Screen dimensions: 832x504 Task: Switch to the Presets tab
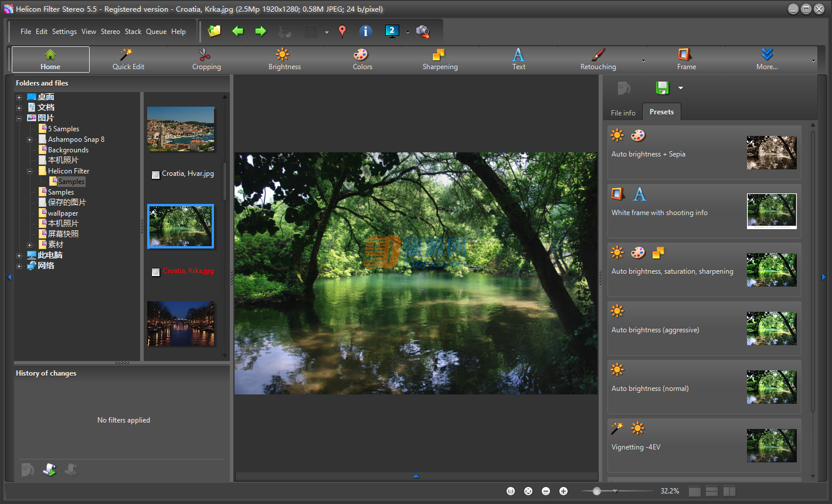coord(661,112)
